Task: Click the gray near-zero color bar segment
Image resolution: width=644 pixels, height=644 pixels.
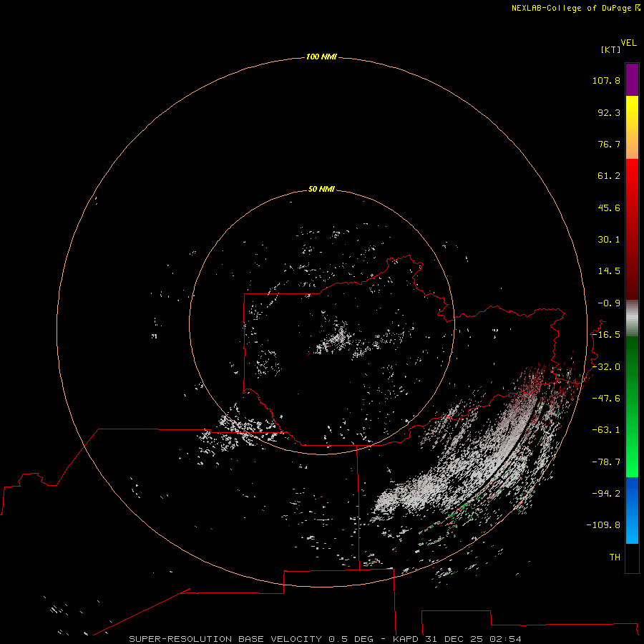Action: [x=632, y=318]
